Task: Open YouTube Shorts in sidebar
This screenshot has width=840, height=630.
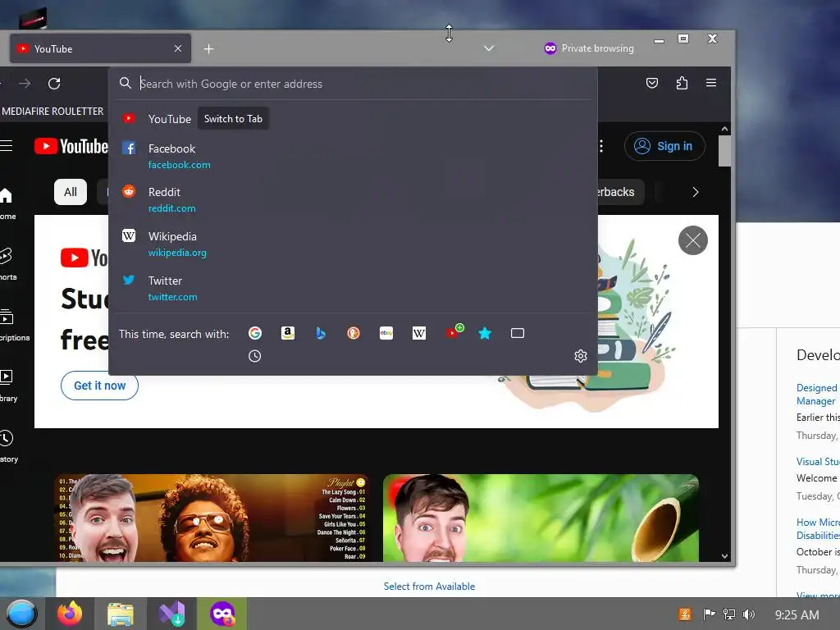Action: click(x=7, y=264)
